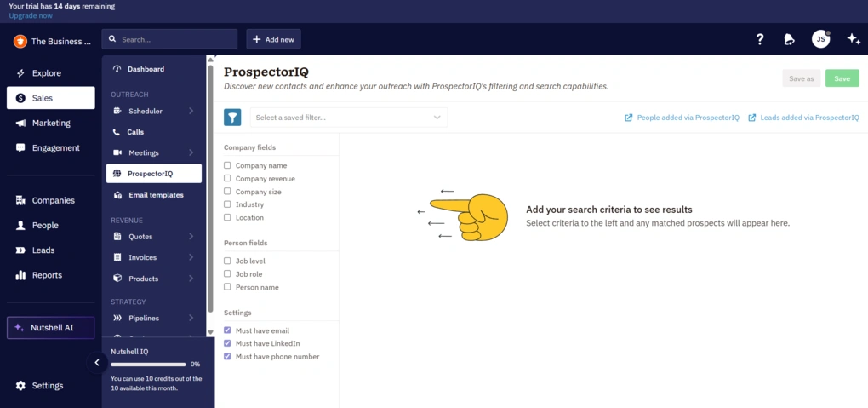Uncheck Must have LinkedIn checkbox
This screenshot has height=408, width=868.
click(227, 343)
